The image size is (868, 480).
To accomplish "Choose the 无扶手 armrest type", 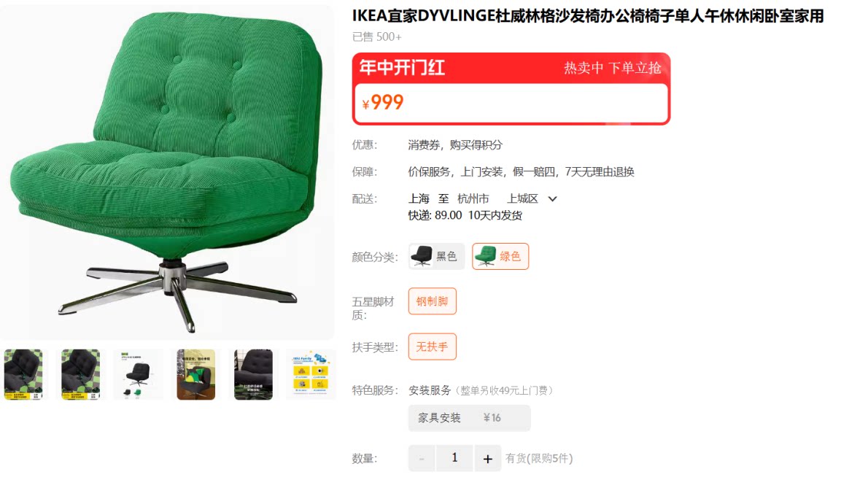I will coord(433,347).
